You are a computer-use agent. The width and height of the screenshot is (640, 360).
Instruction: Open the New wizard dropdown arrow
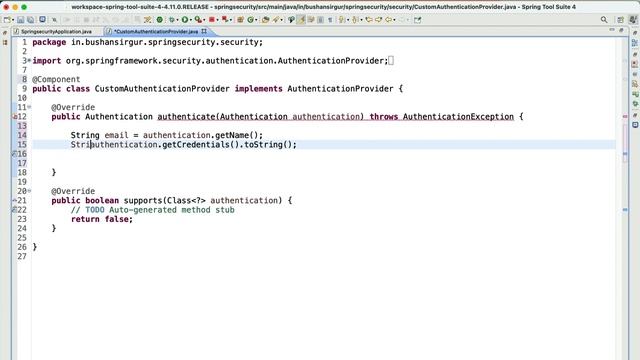click(13, 20)
